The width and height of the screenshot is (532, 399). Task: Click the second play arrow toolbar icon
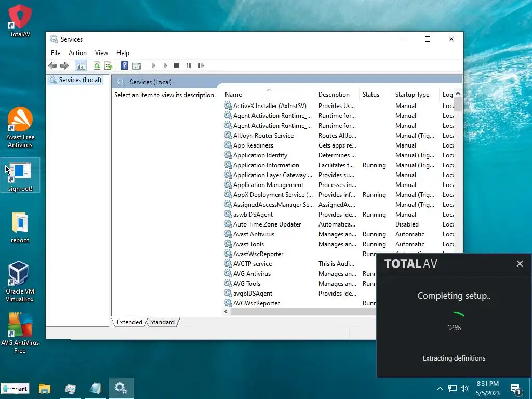tap(165, 65)
